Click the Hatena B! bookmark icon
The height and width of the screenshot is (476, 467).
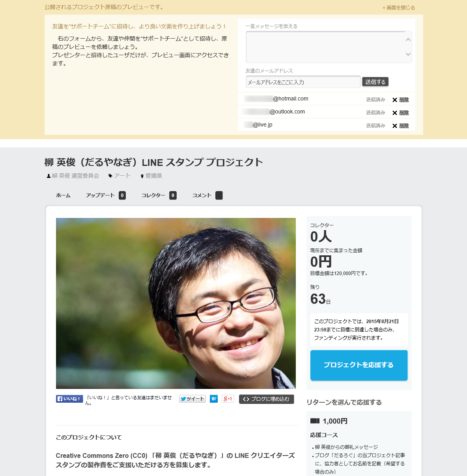click(214, 399)
